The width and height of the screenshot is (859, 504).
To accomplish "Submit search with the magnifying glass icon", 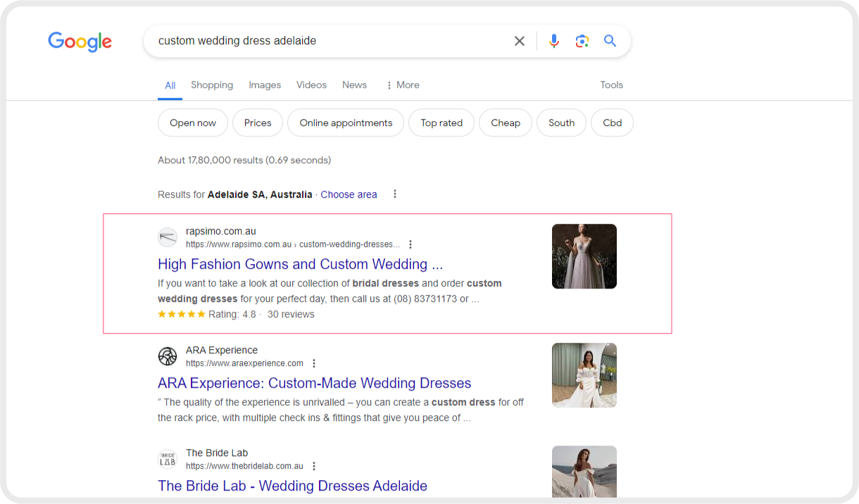I will coord(610,41).
